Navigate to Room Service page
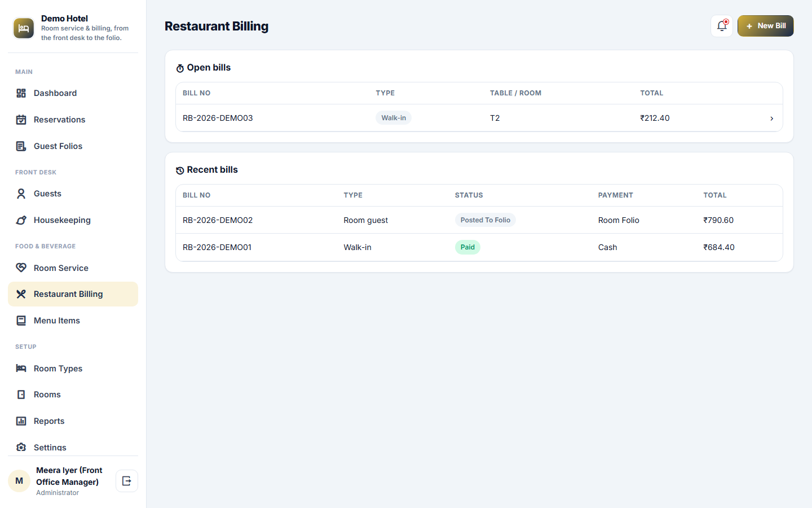 click(x=73, y=268)
